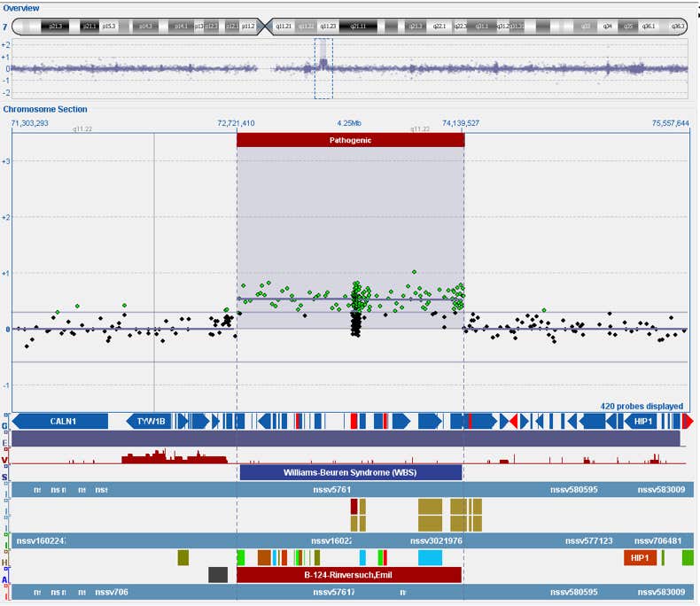Click the S syndrome track label
The width and height of the screenshot is (700, 606).
click(x=5, y=477)
